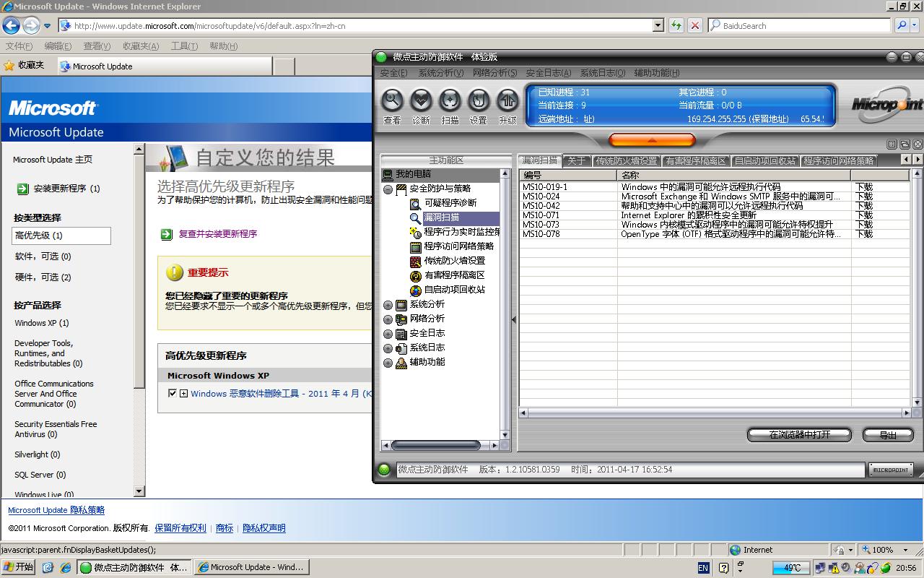Click the 复查并安装更新程序 link

point(217,234)
